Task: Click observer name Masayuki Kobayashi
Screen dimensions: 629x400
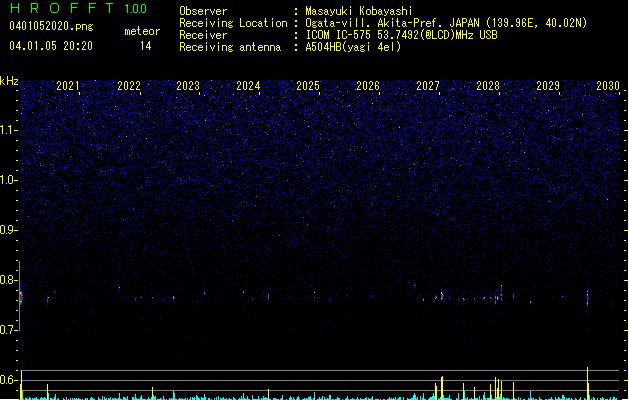Action: [359, 11]
